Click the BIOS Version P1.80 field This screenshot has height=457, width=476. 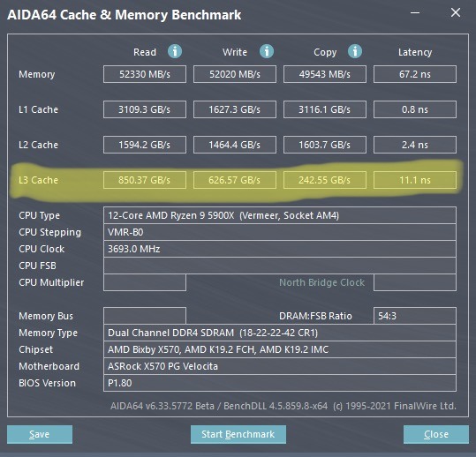280,383
